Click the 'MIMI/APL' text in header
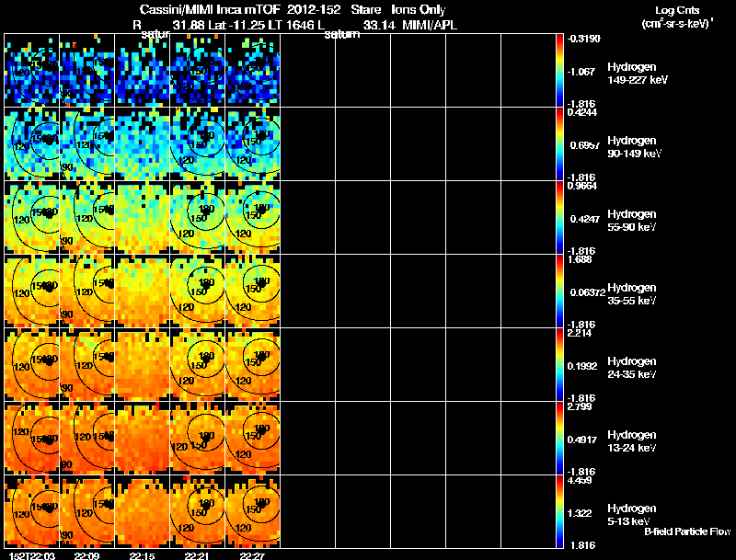Viewport: 736px width, 560px height. 430,25
